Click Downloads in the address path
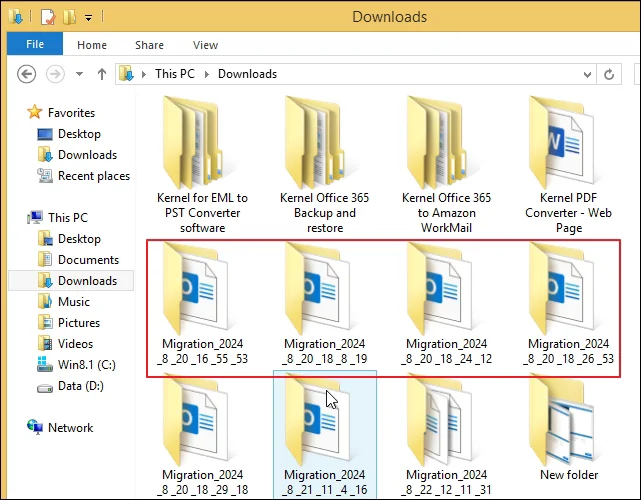The width and height of the screenshot is (641, 500). tap(247, 74)
